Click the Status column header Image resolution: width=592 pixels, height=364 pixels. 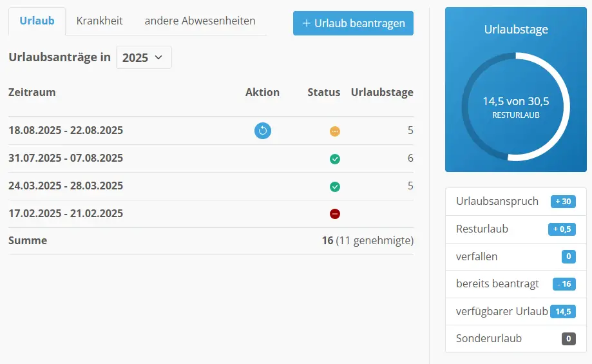(323, 92)
